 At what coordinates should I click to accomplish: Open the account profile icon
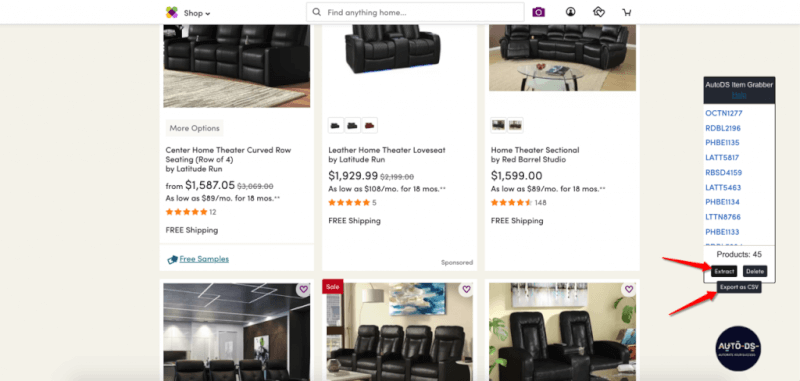(570, 12)
